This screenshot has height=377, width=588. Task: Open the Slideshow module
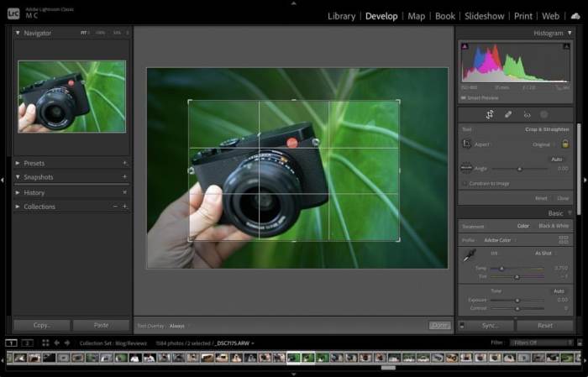[485, 16]
